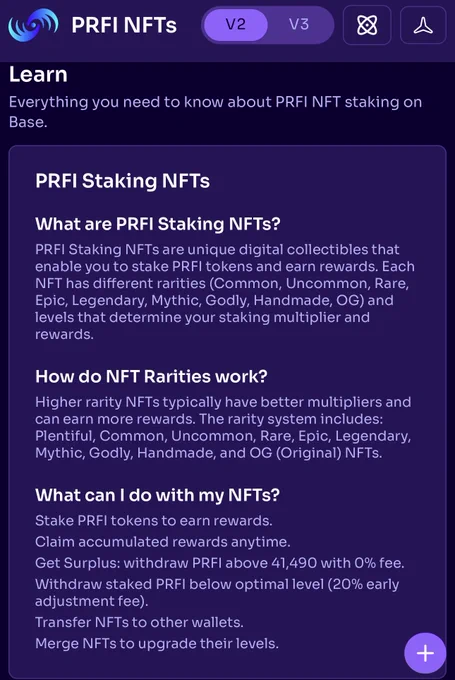The height and width of the screenshot is (680, 455).
Task: Click "Claim accumulated rewards anytime" text
Action: [163, 542]
